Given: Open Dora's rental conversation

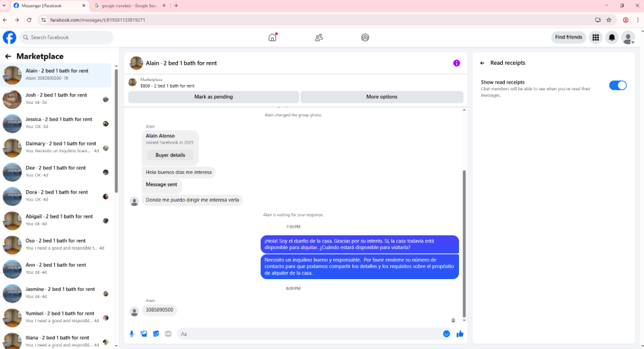Looking at the screenshot, I should [56, 196].
